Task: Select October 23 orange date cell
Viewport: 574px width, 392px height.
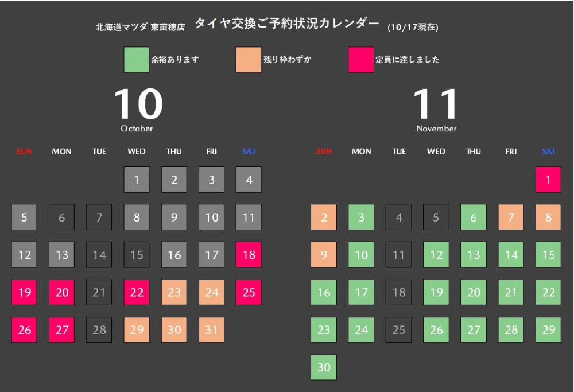Action: [x=174, y=293]
